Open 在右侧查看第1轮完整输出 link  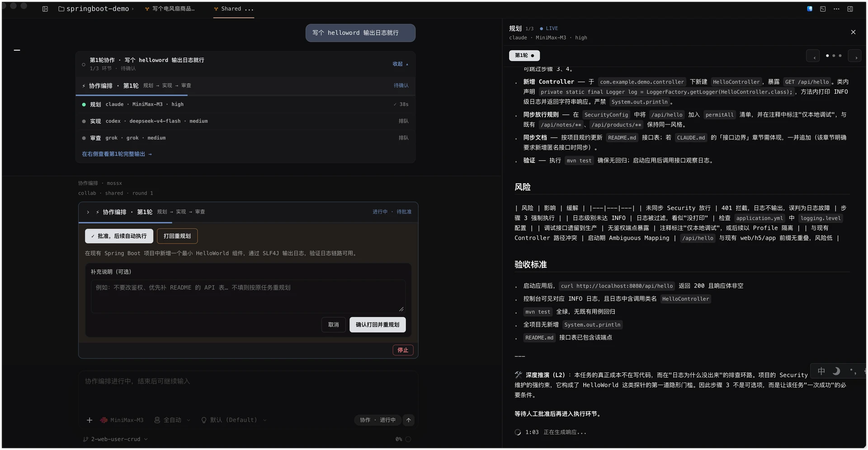coord(117,154)
